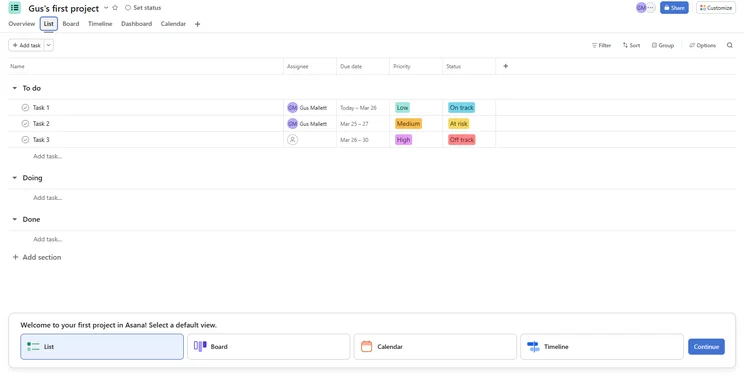Image resolution: width=744 pixels, height=377 pixels.
Task: Click the Status column header
Action: tap(469, 66)
